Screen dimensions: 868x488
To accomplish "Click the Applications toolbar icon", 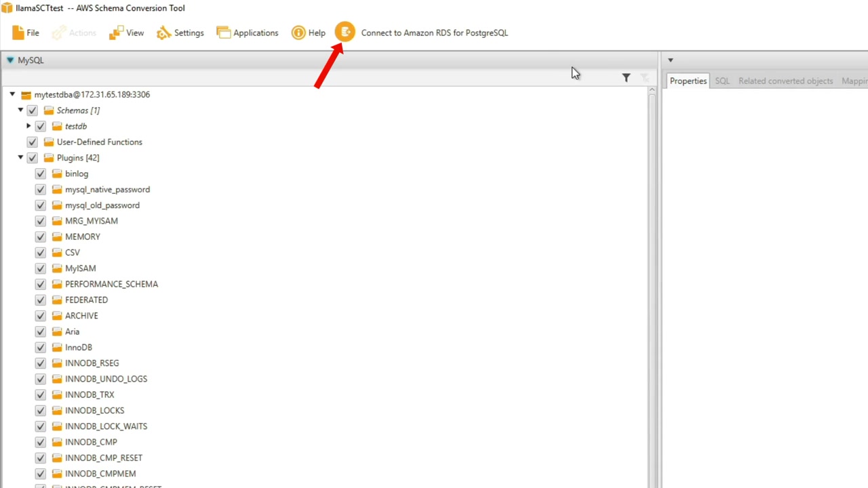I will click(x=224, y=33).
